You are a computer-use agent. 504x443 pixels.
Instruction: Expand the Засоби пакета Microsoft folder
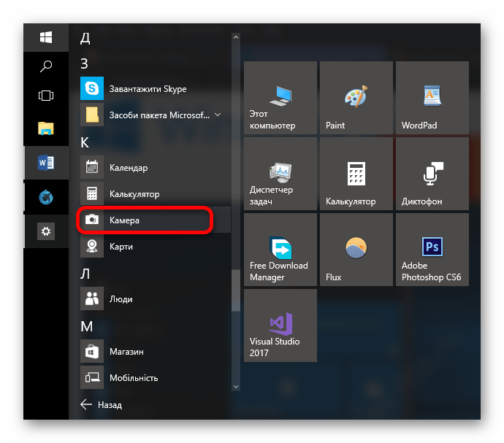tap(218, 115)
